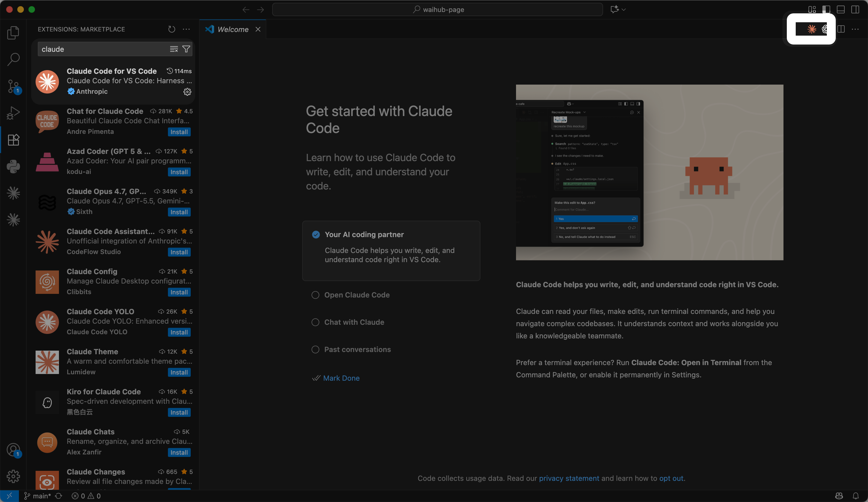The image size is (868, 502).
Task: Clear extensions search results
Action: click(x=174, y=49)
